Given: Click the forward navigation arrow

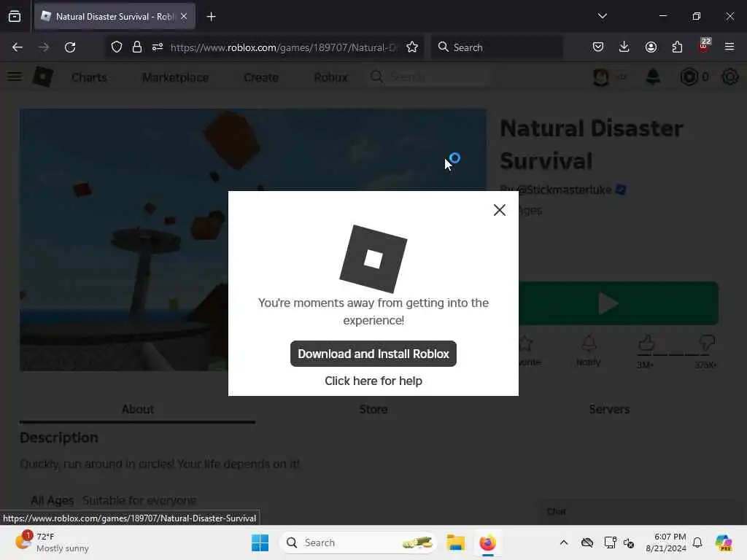Looking at the screenshot, I should click(x=44, y=47).
